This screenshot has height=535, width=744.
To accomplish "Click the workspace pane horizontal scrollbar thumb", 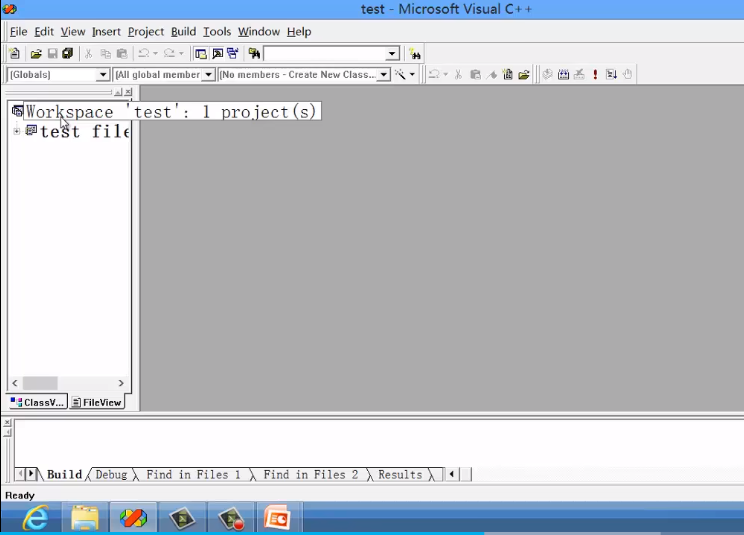I will [40, 383].
